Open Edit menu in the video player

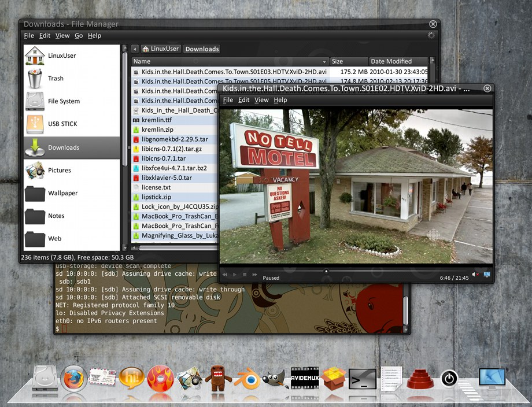pyautogui.click(x=243, y=100)
